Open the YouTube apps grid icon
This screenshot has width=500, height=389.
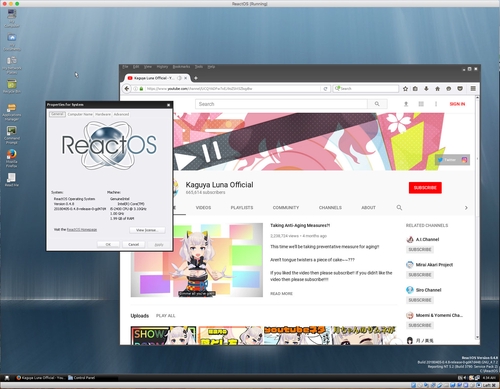coord(421,104)
